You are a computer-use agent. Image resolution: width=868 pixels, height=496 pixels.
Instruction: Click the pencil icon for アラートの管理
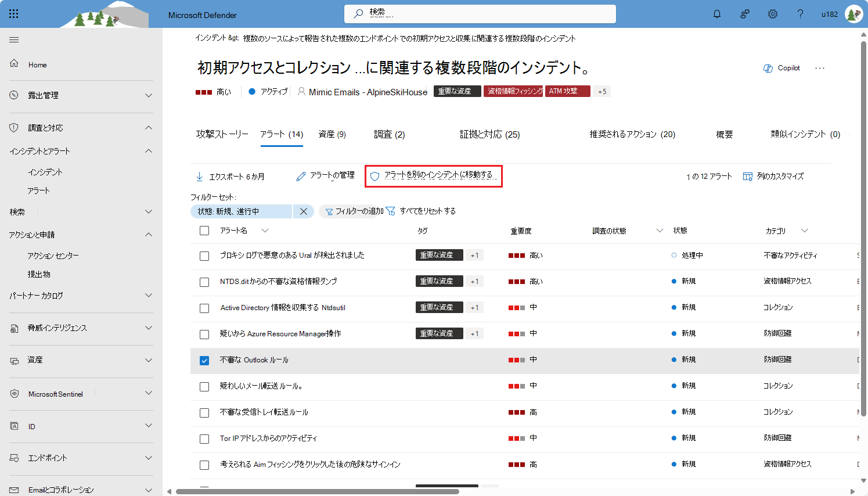301,176
